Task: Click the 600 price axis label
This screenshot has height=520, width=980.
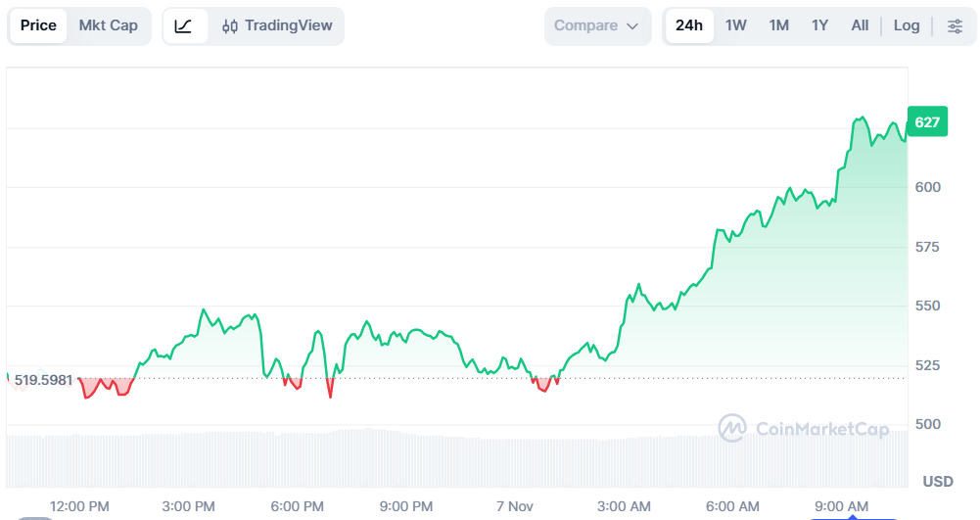Action: 927,187
